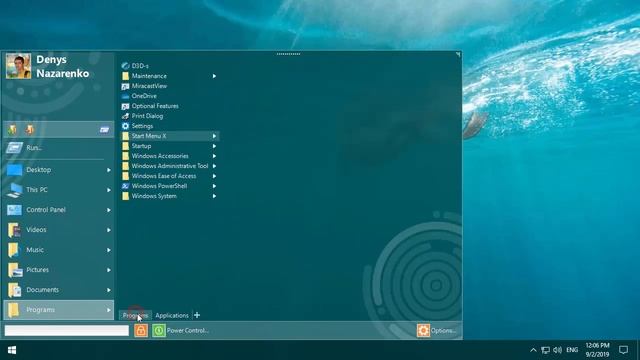Open the Run... dialog entry

pyautogui.click(x=58, y=148)
